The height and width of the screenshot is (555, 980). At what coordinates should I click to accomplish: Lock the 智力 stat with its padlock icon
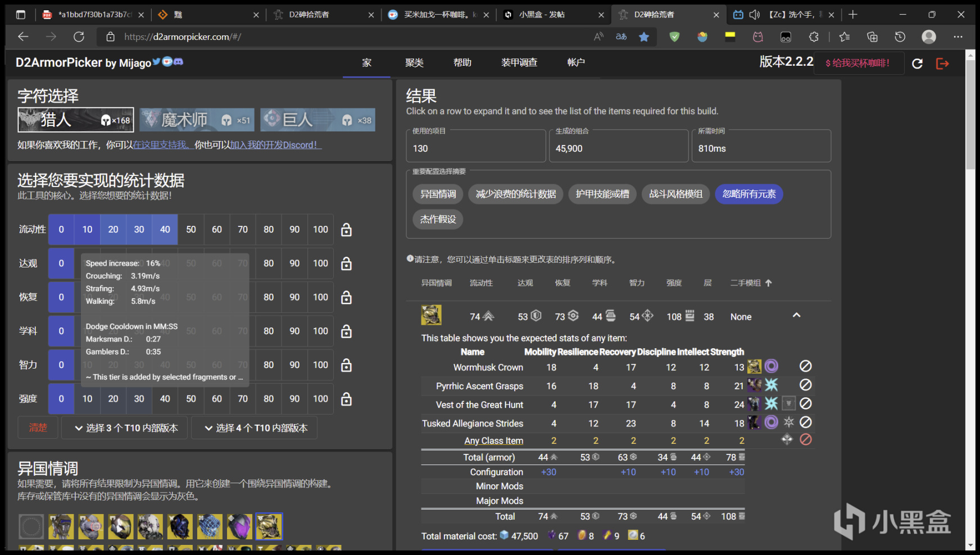(347, 365)
